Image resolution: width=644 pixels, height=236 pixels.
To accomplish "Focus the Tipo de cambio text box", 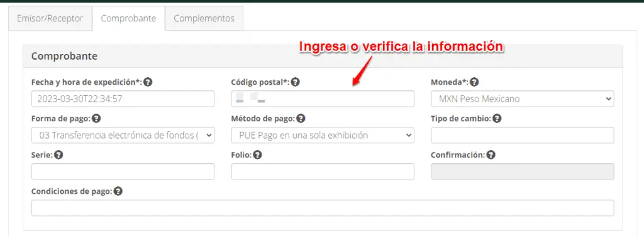I will [523, 135].
